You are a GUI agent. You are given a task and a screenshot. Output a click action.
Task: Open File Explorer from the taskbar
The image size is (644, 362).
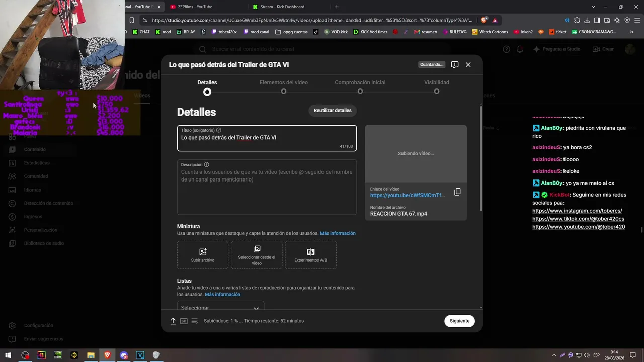91,355
